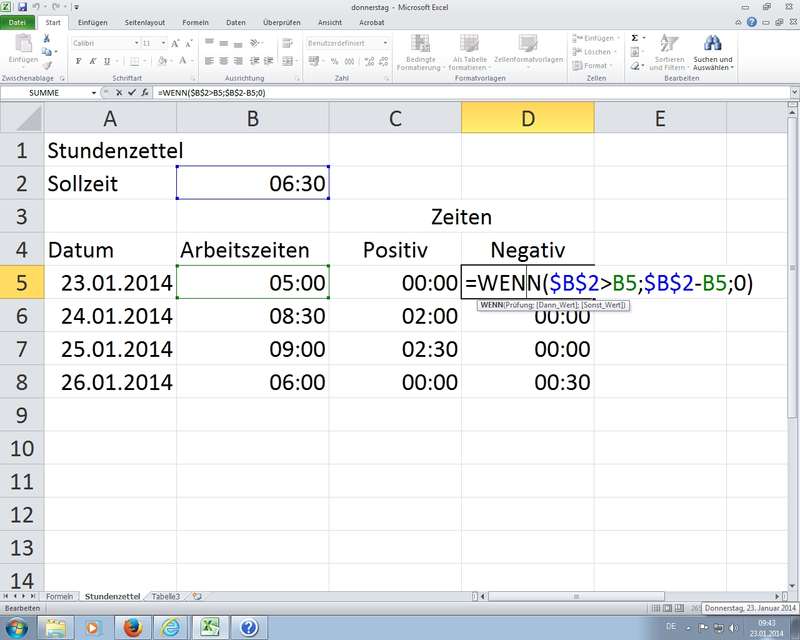
Task: Click the add decimal places icon
Action: pos(369,61)
